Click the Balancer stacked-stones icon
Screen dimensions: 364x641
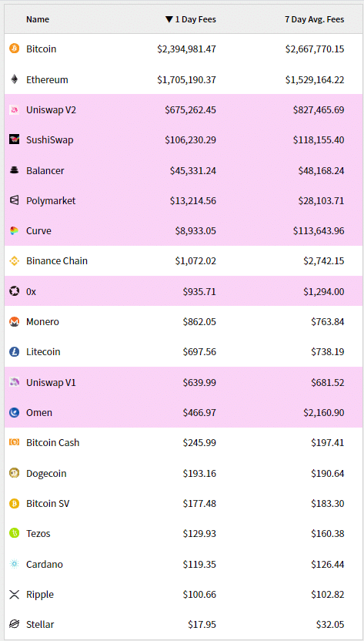point(15,170)
